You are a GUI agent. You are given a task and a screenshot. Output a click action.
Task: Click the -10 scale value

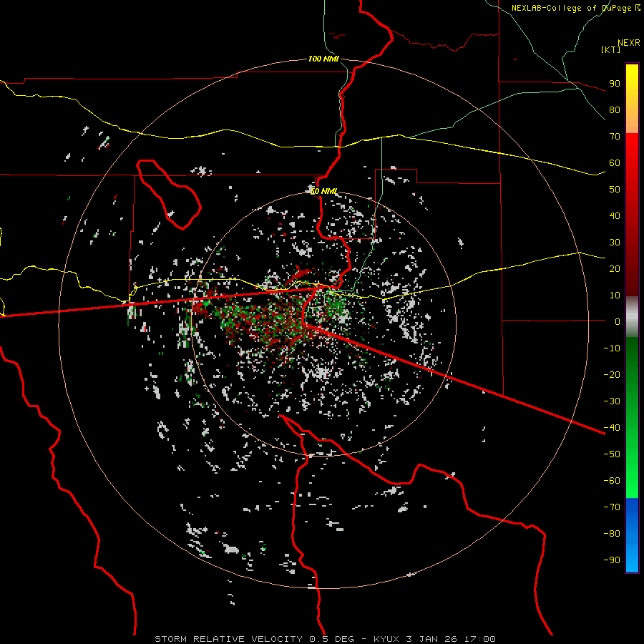[x=612, y=348]
